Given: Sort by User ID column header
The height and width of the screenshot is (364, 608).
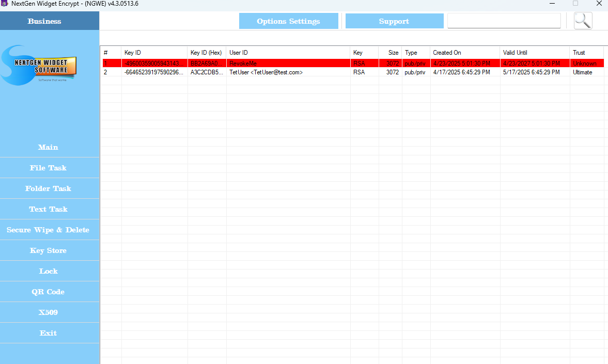Looking at the screenshot, I should click(x=288, y=53).
